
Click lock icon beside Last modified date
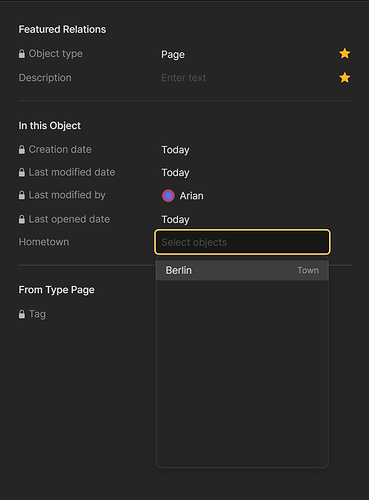(22, 172)
